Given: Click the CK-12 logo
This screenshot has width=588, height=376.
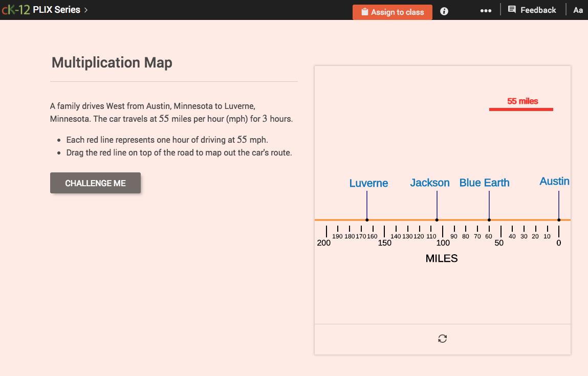Looking at the screenshot, I should click(x=15, y=9).
